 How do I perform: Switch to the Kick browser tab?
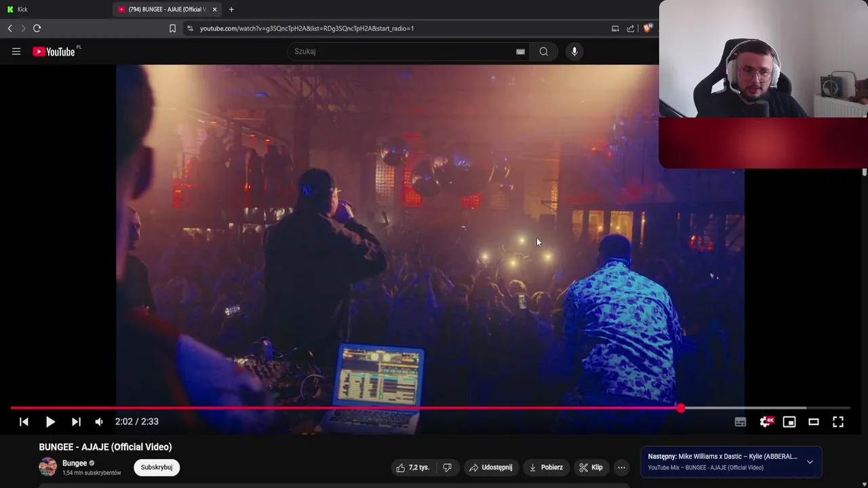coord(54,9)
